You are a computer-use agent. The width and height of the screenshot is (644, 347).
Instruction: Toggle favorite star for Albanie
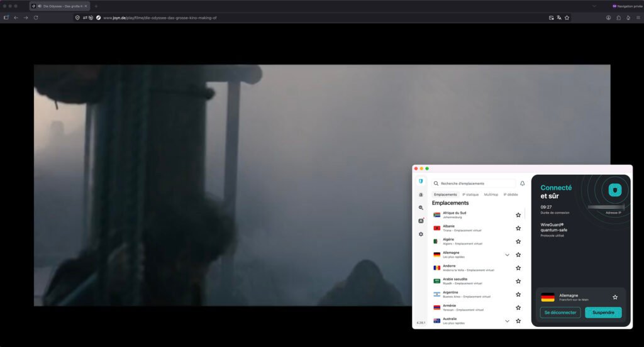pyautogui.click(x=518, y=228)
